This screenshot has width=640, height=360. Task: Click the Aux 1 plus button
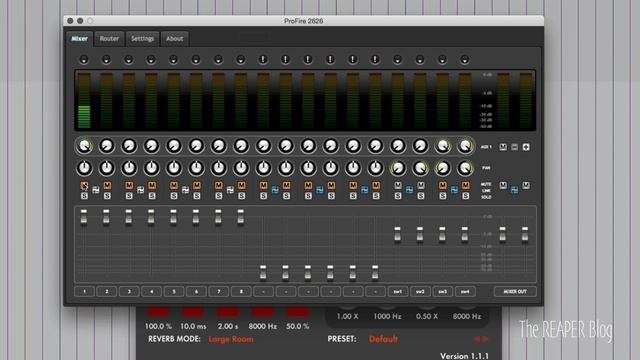(x=526, y=147)
